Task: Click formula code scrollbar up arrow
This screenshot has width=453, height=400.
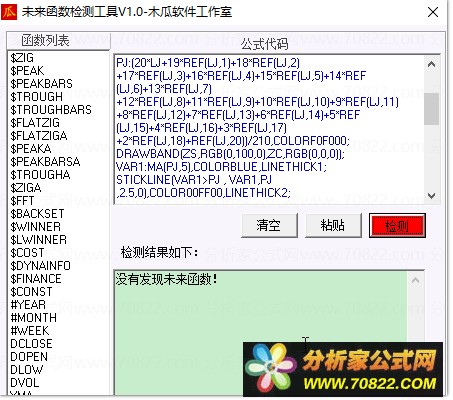Action: (432, 64)
